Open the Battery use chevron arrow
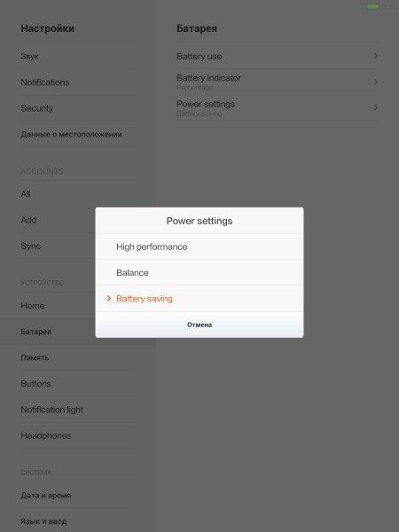The width and height of the screenshot is (399, 532). pyautogui.click(x=376, y=56)
